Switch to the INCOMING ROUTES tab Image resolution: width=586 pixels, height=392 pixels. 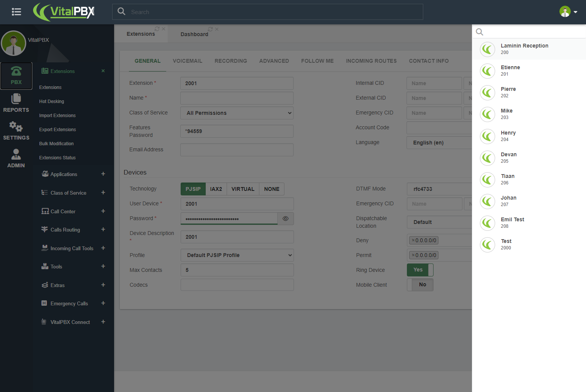(x=371, y=61)
